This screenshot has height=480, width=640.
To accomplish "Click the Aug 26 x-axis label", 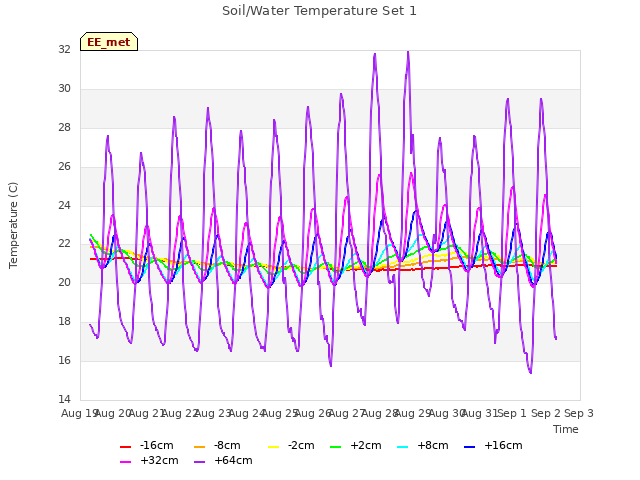I will [x=311, y=413].
